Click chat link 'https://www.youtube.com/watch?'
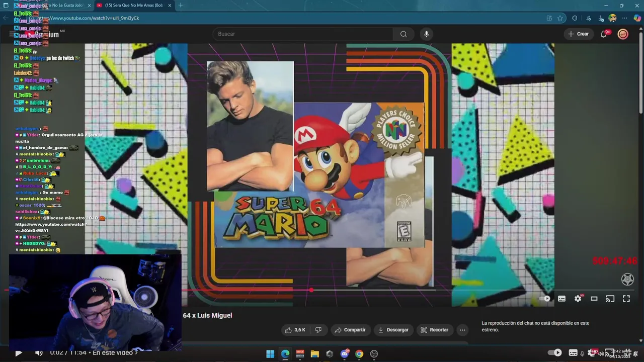Screen dimensions: 644x362 point(50,224)
